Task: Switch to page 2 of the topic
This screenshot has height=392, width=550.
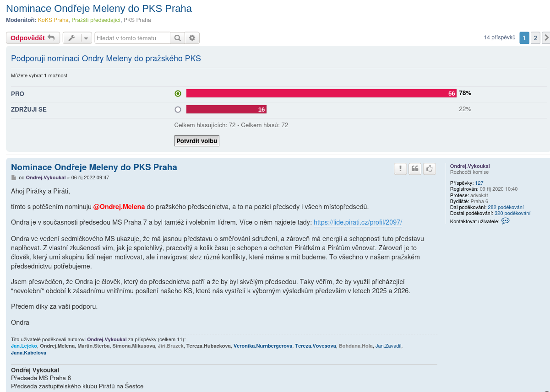Action: point(535,38)
